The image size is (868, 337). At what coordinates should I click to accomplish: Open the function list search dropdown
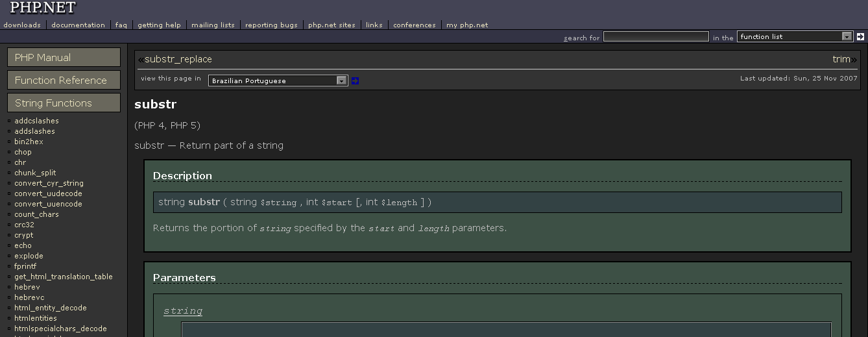795,37
